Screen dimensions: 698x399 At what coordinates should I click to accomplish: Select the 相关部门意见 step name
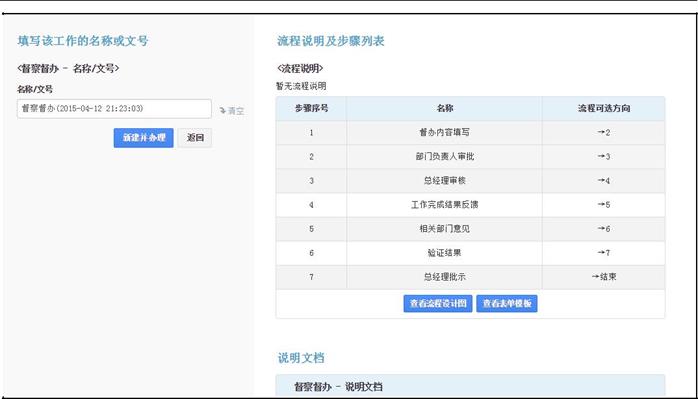pos(444,229)
